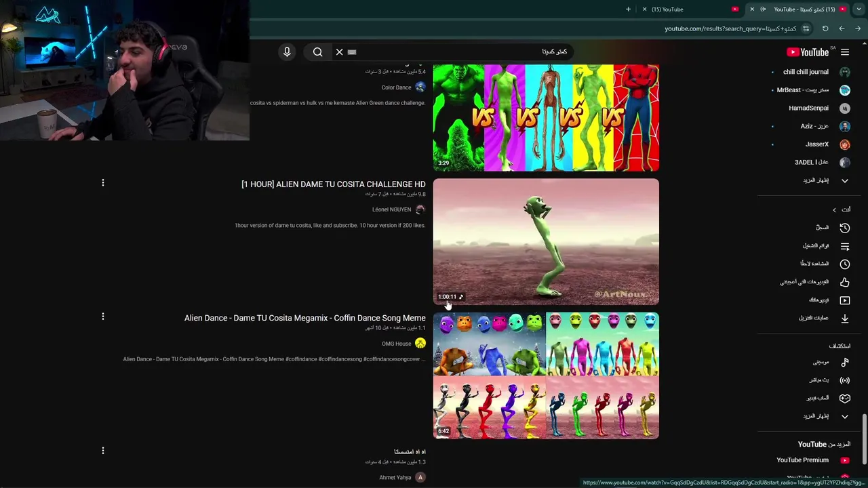Open chill chill journal subscription
The width and height of the screenshot is (868, 488).
click(x=806, y=72)
